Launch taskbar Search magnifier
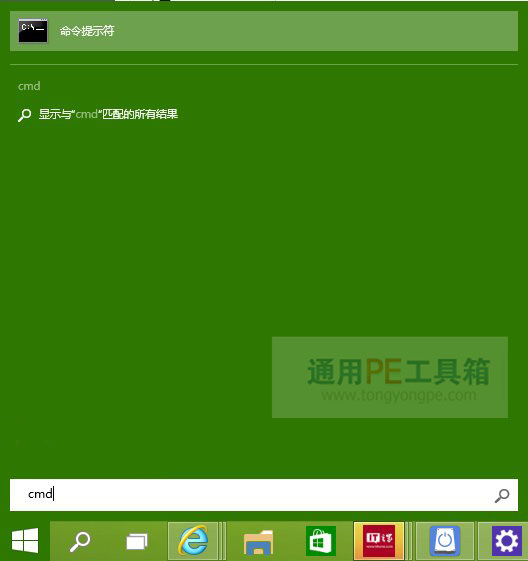 80,541
